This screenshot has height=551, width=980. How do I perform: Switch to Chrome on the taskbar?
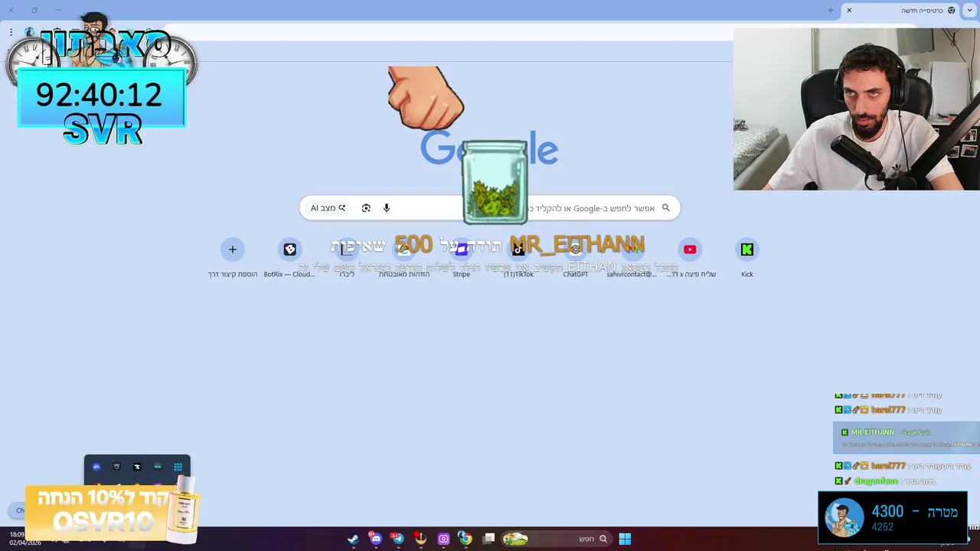465,539
